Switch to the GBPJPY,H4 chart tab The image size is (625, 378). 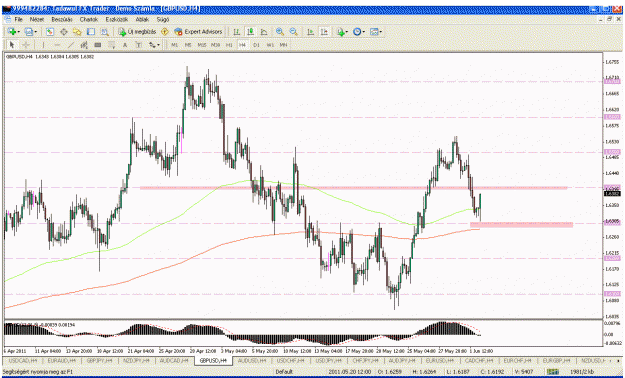click(x=100, y=360)
